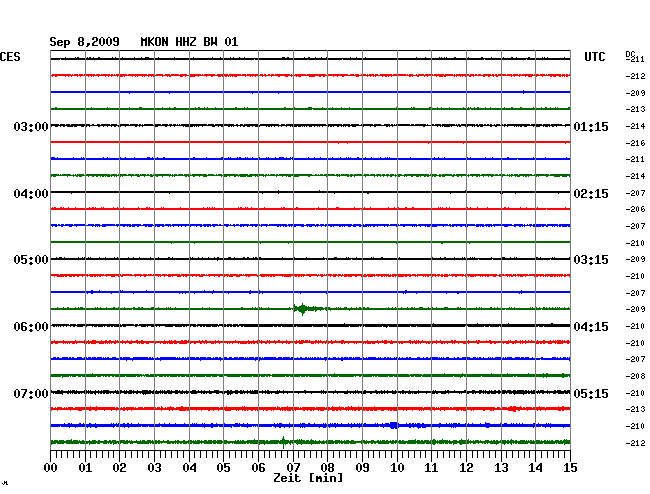
Task: Click the "05:15" UTC time label
Action: click(x=591, y=393)
